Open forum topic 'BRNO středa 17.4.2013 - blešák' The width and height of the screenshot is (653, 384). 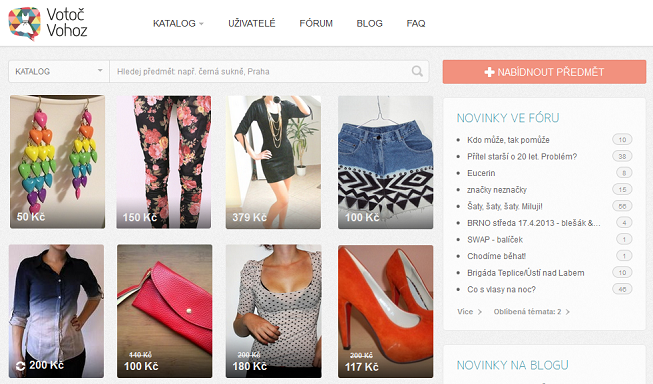(533, 223)
